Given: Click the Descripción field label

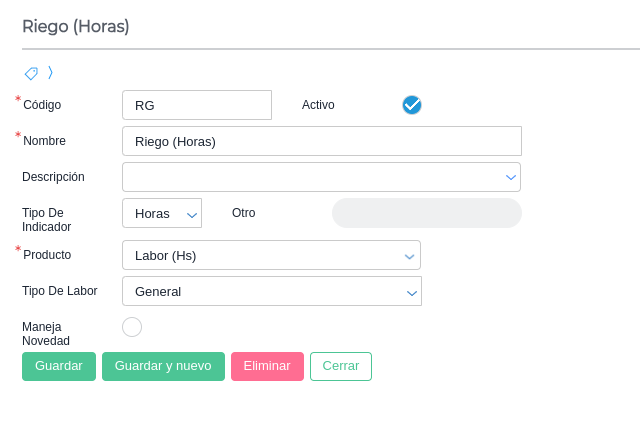Looking at the screenshot, I should click(53, 177).
